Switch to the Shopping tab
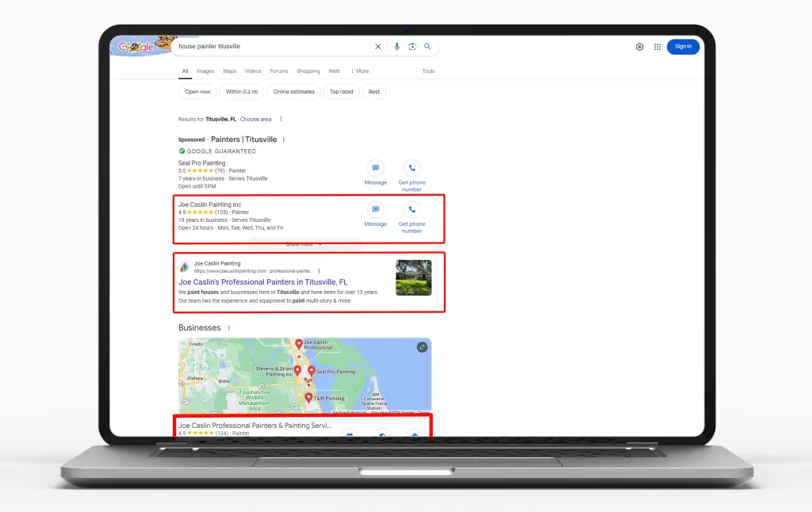The width and height of the screenshot is (812, 512). click(x=308, y=71)
